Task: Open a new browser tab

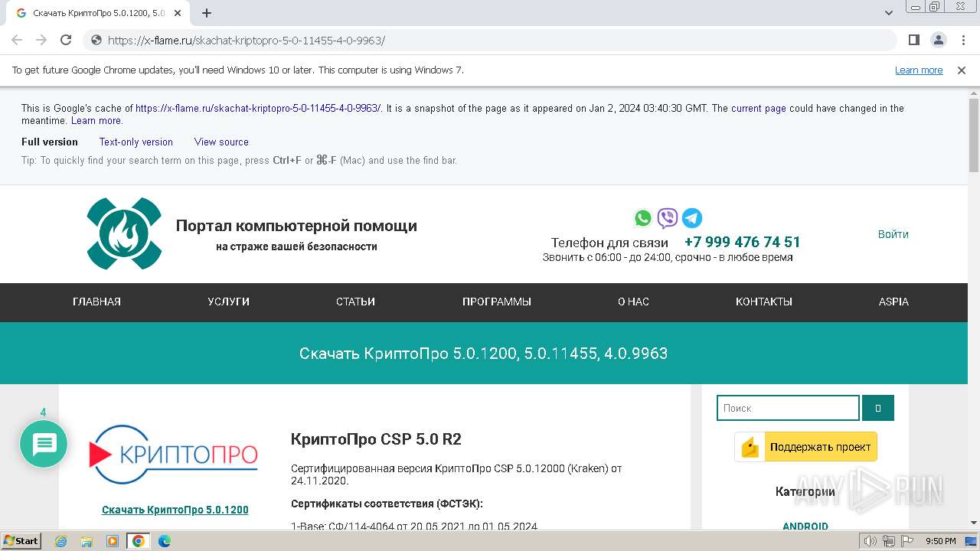Action: pyautogui.click(x=207, y=13)
